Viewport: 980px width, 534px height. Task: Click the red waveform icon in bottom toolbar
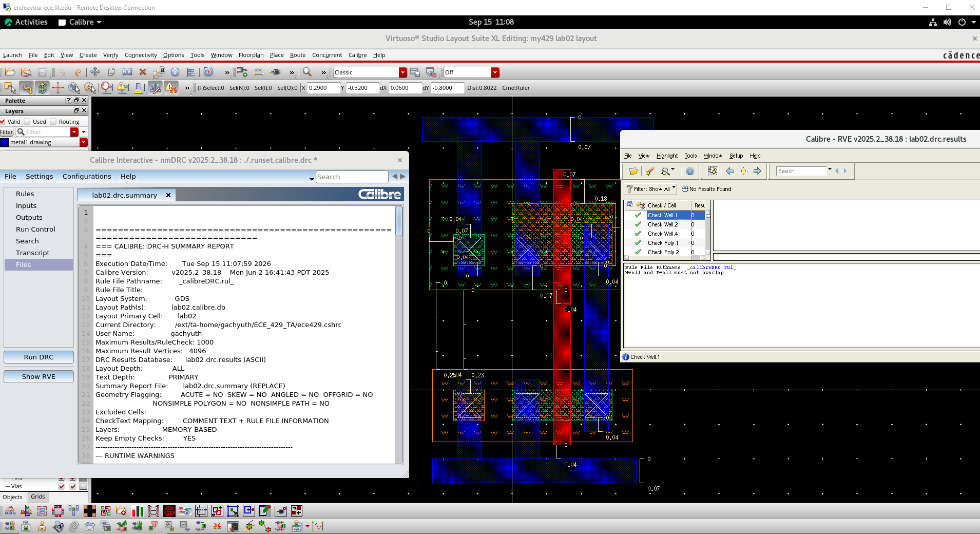click(318, 526)
